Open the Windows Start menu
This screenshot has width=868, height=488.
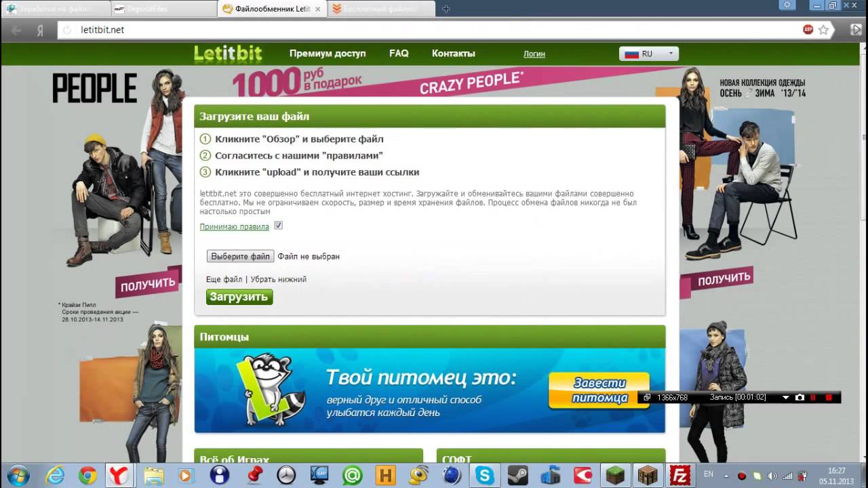(18, 475)
